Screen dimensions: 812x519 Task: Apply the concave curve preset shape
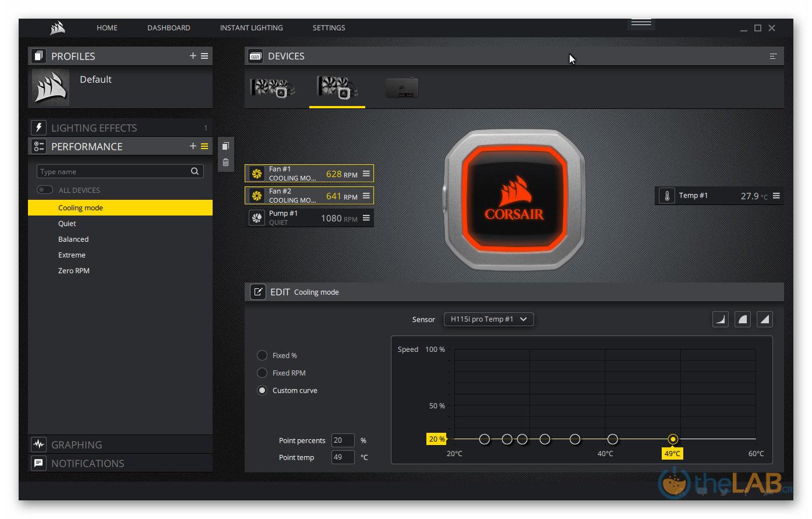[721, 319]
